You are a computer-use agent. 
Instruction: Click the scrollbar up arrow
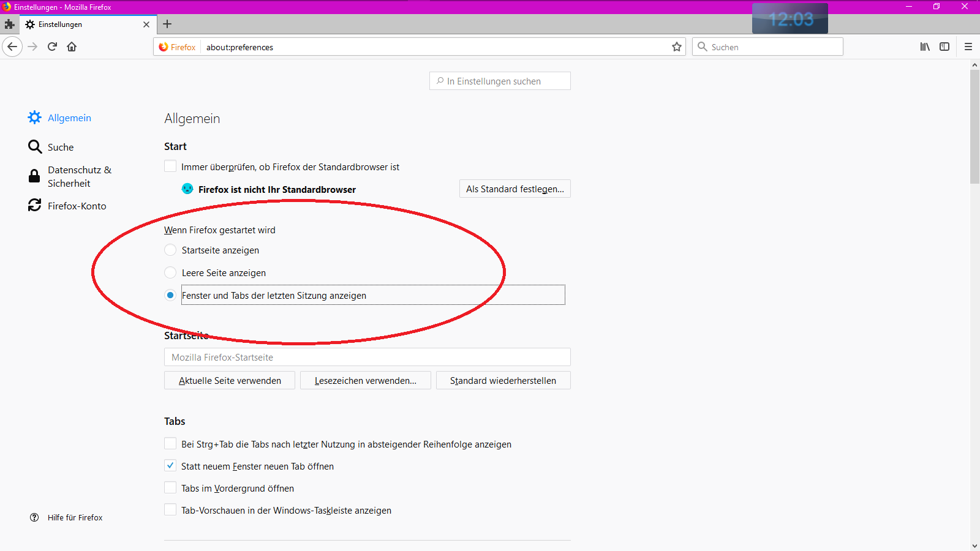pyautogui.click(x=974, y=64)
